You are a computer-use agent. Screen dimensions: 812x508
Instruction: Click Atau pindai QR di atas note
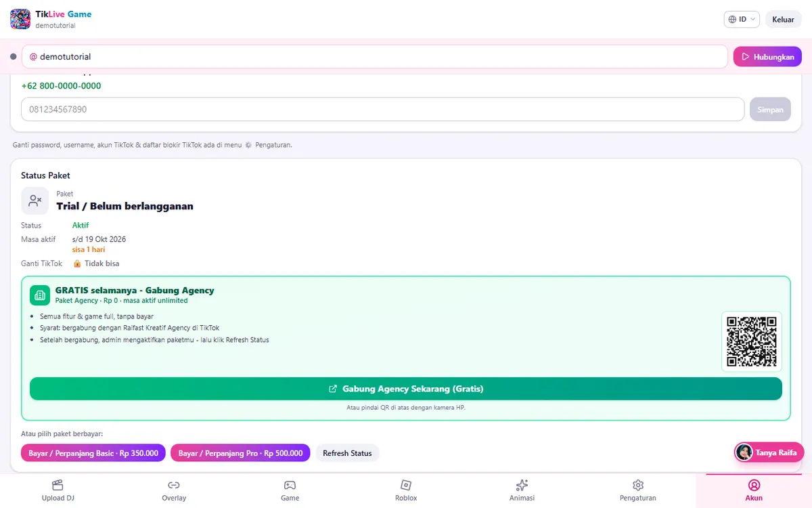pos(406,408)
